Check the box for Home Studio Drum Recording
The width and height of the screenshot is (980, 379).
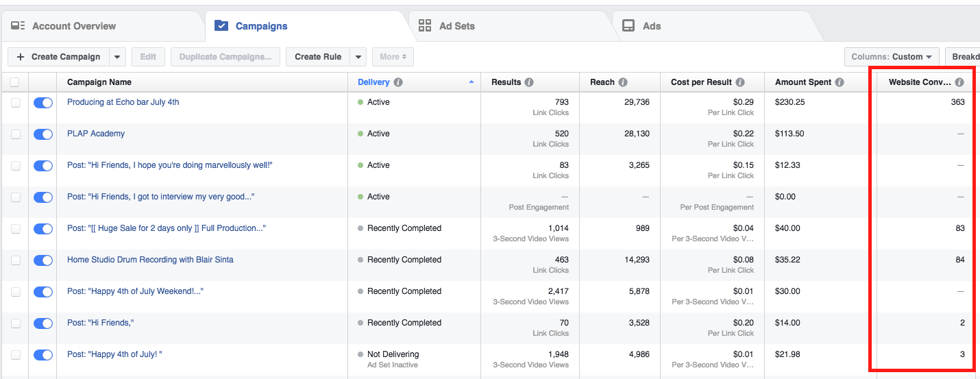[16, 260]
